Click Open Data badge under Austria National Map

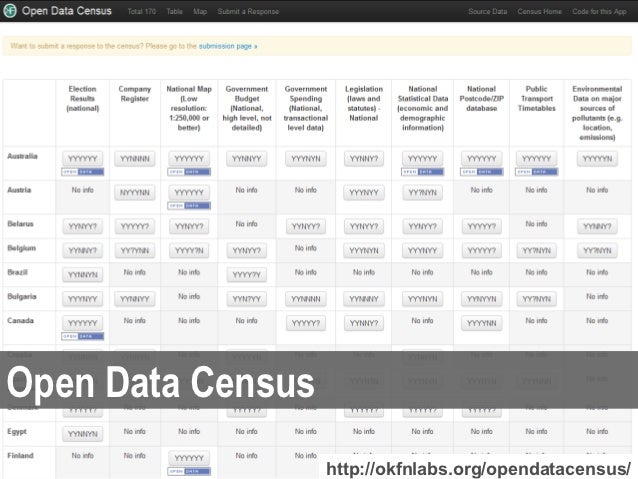click(189, 206)
